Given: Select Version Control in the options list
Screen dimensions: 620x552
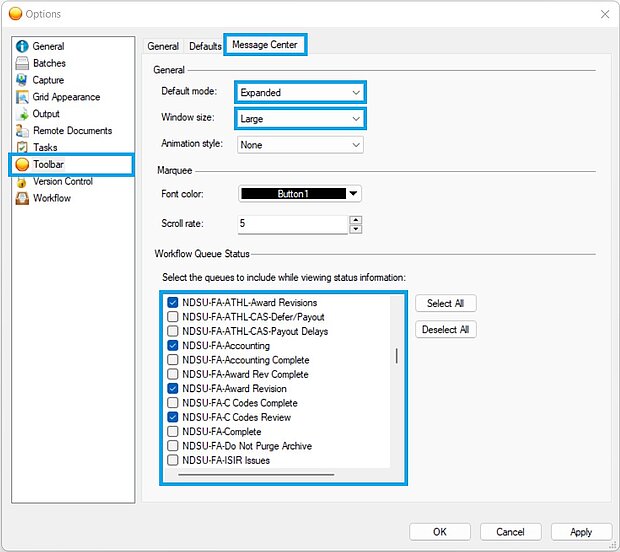Looking at the screenshot, I should (63, 181).
